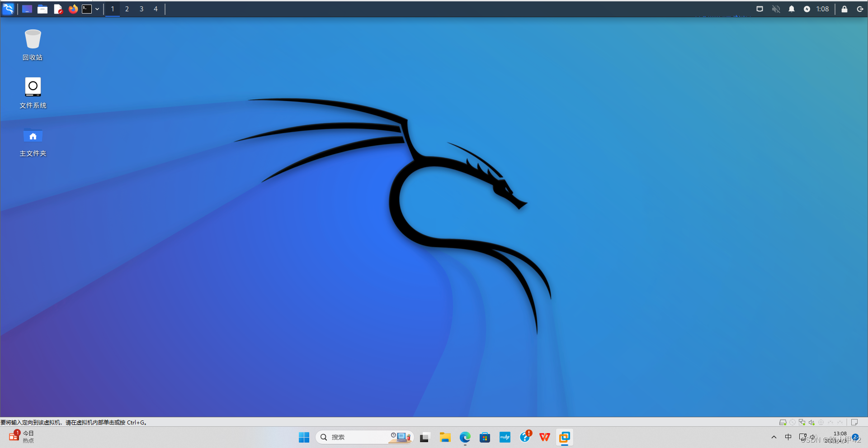Launch WPS Office from taskbar
868x448 pixels.
click(x=545, y=437)
